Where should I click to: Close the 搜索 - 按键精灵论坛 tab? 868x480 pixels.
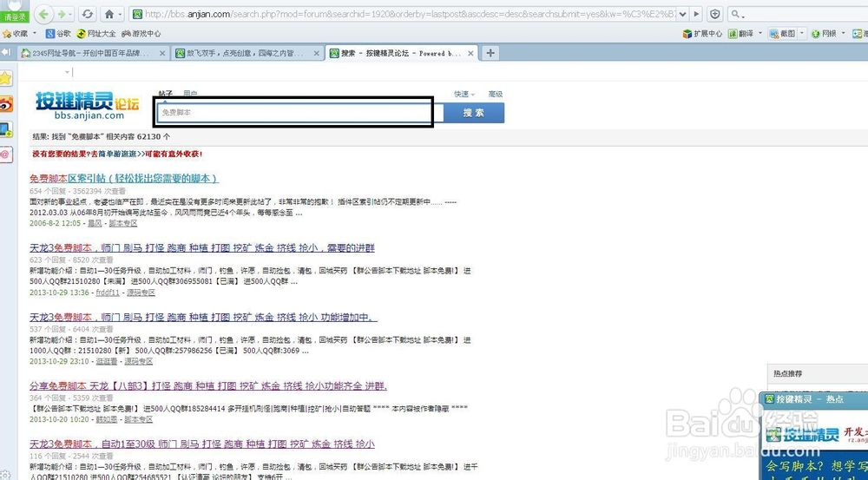(x=471, y=54)
